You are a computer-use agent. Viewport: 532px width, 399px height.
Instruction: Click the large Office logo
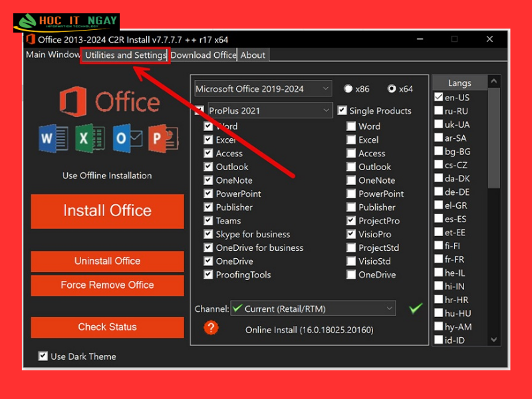(x=110, y=101)
